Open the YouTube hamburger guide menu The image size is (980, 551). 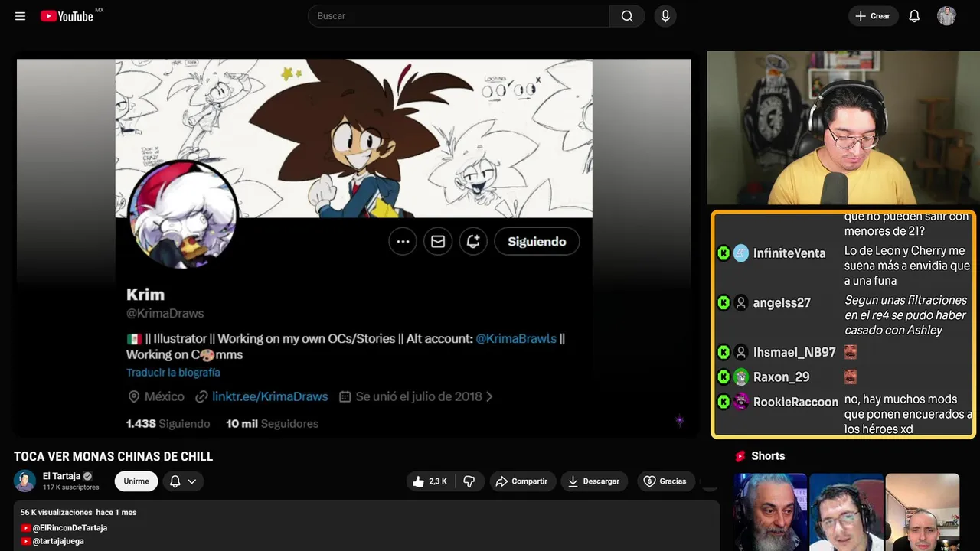point(20,16)
